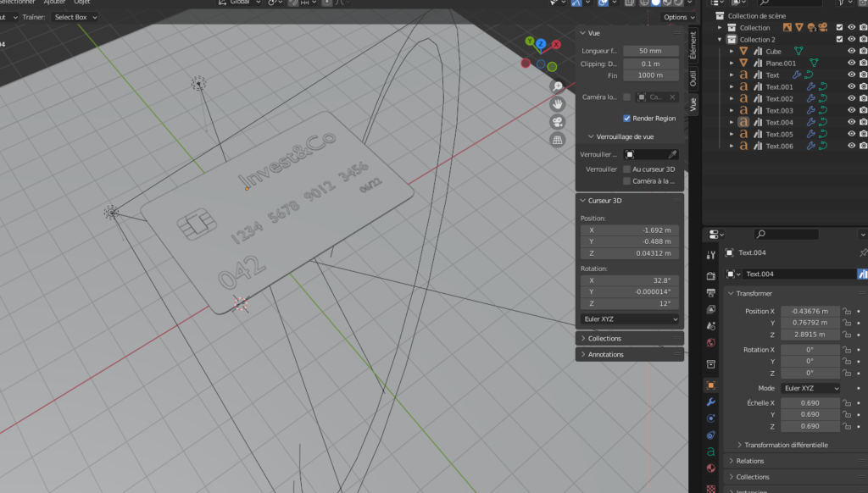Collapse the Curseur 3D panel

coord(582,200)
